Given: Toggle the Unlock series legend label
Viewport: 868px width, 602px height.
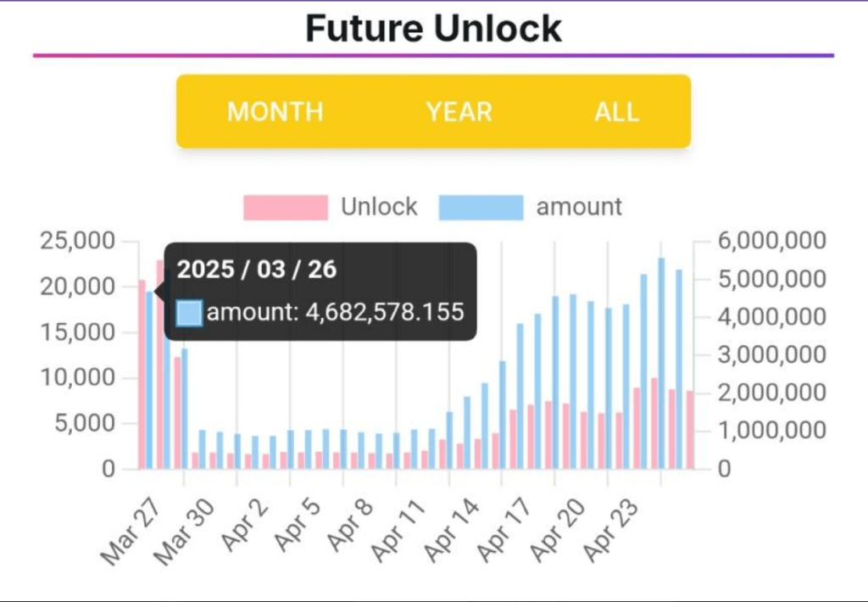Looking at the screenshot, I should tap(379, 207).
